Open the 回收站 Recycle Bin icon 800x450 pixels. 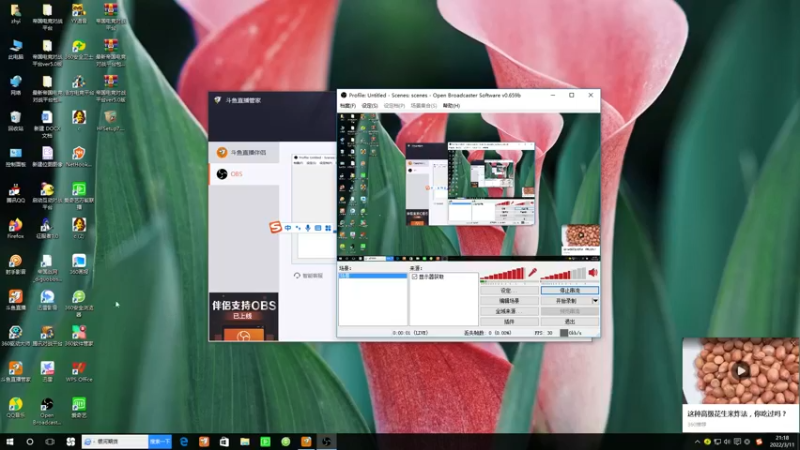[x=15, y=121]
